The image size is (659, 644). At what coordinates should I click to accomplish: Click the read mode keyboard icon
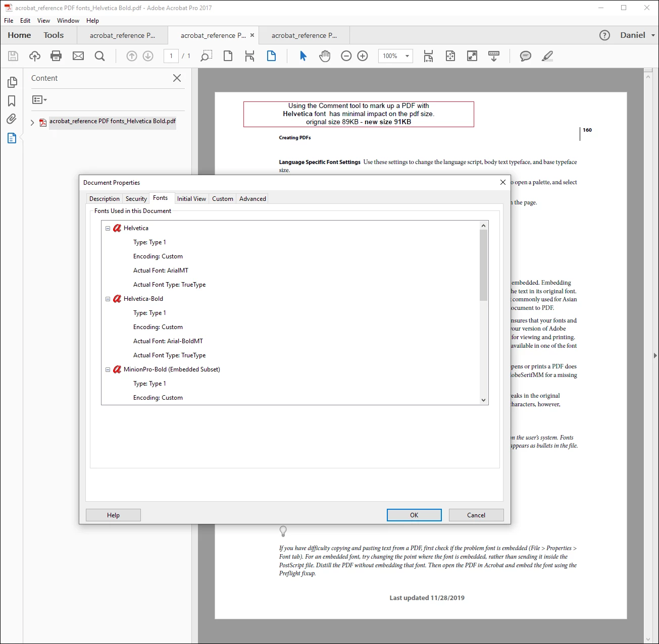pyautogui.click(x=494, y=56)
